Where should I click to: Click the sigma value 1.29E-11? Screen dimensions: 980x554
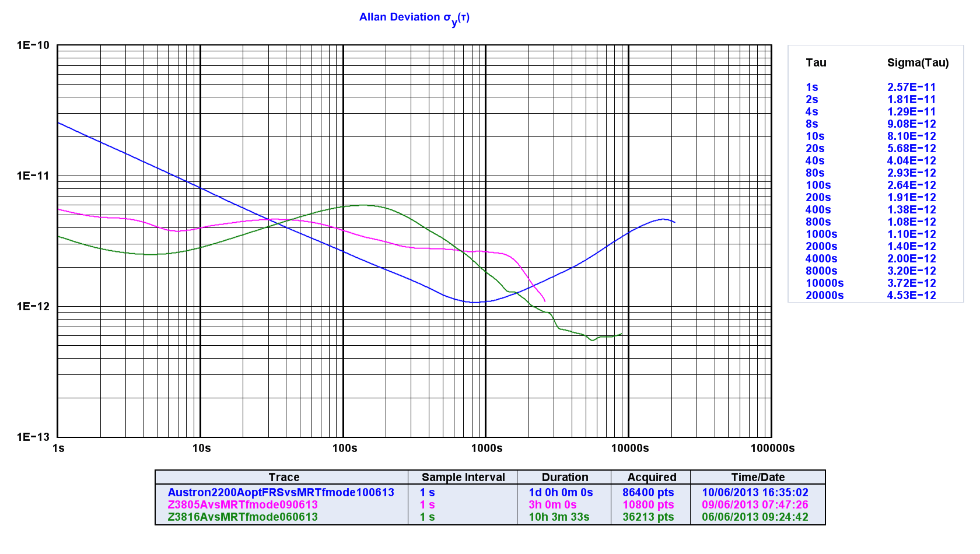tap(911, 111)
